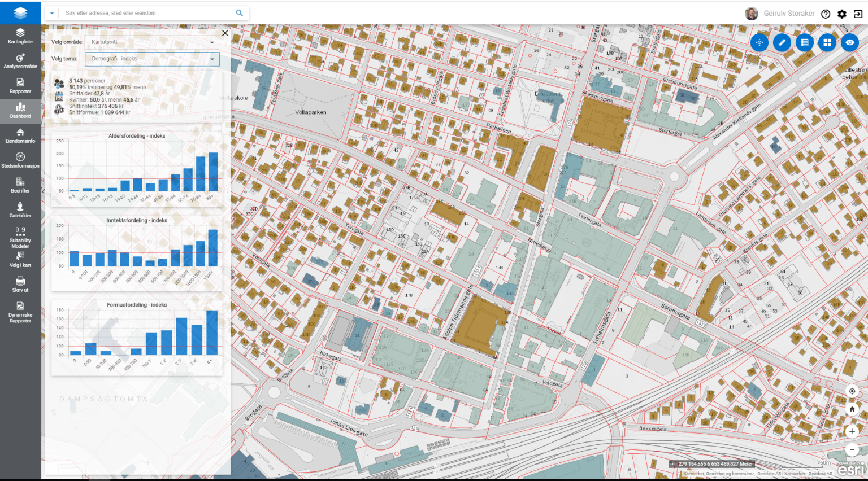Click the Storgata street label on map
The image size is (868, 481).
click(x=540, y=217)
